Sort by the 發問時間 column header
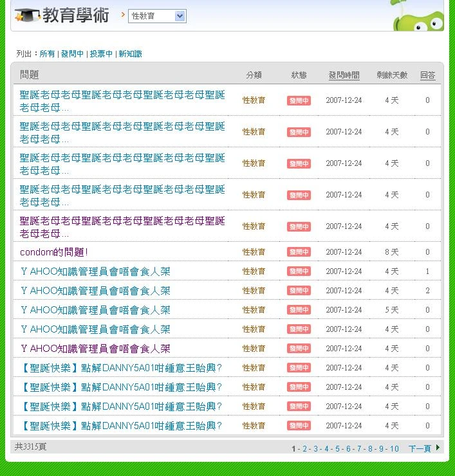 pyautogui.click(x=344, y=75)
